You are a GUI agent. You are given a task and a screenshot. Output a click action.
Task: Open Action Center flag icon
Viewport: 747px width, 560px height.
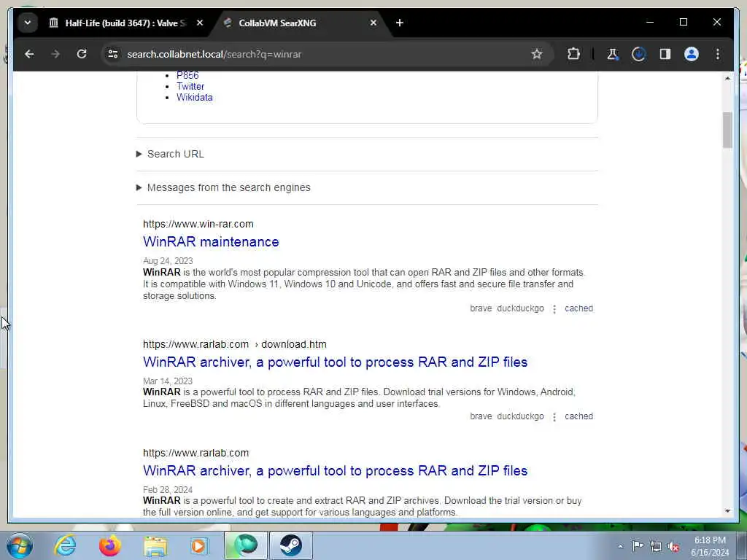pos(638,545)
